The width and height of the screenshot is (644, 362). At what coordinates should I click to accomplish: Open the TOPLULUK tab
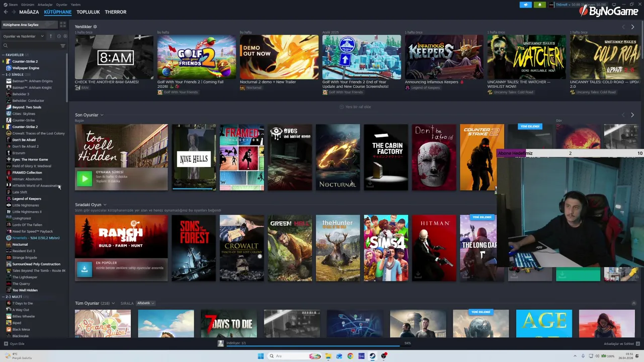pyautogui.click(x=88, y=12)
